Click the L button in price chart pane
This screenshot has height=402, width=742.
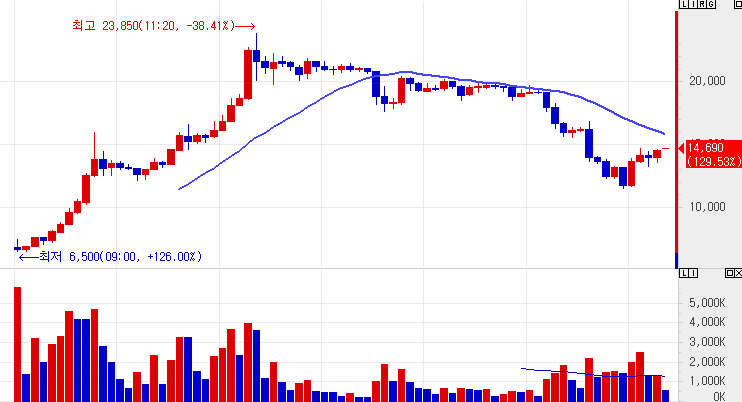pos(684,4)
